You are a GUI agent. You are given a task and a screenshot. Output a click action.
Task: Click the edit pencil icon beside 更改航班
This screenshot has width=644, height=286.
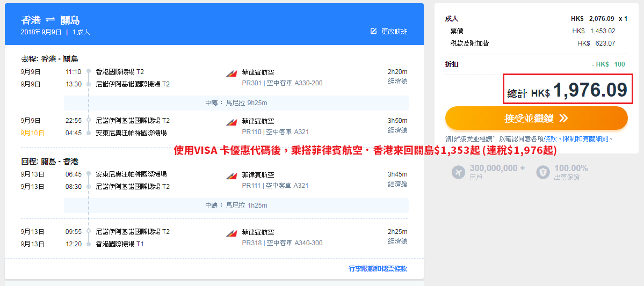pyautogui.click(x=373, y=31)
